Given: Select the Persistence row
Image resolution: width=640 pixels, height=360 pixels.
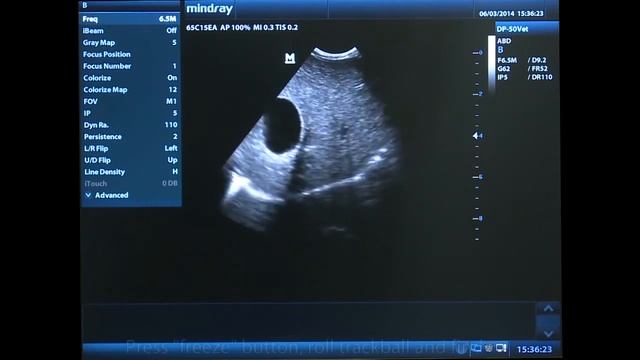Looking at the screenshot, I should coord(130,136).
